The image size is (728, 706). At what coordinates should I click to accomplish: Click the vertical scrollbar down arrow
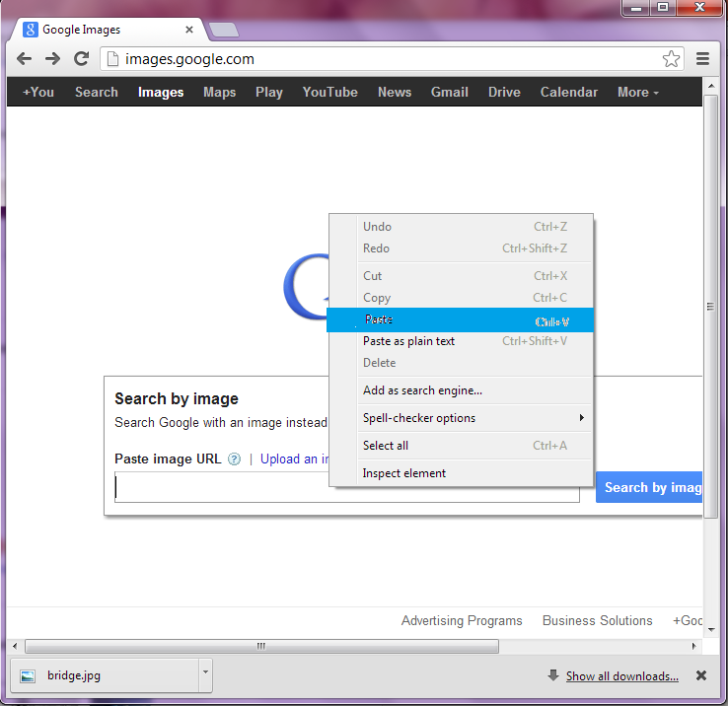(711, 630)
